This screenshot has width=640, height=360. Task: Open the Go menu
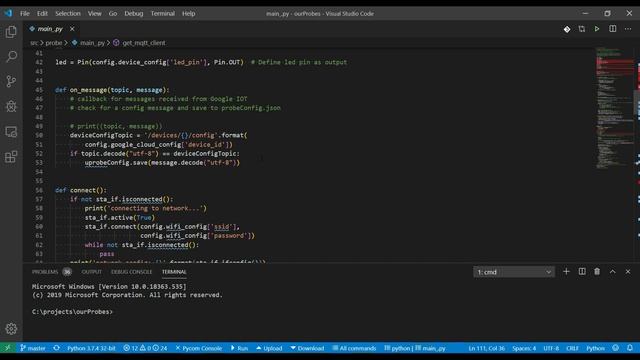tap(113, 13)
